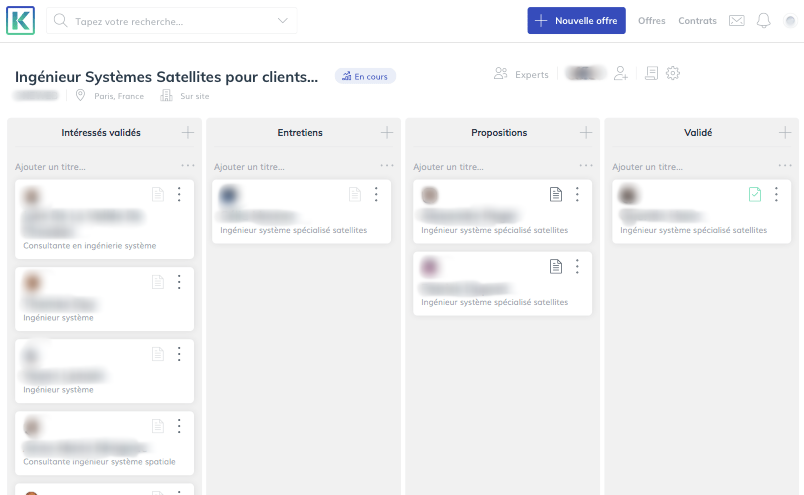This screenshot has height=495, width=804.
Task: Open the offer document notes icon
Action: click(652, 73)
